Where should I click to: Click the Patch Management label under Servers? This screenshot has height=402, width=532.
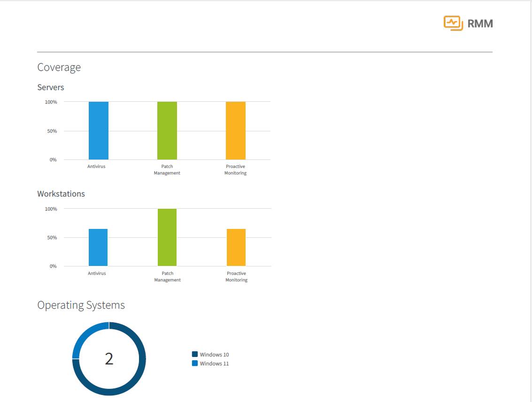(167, 170)
